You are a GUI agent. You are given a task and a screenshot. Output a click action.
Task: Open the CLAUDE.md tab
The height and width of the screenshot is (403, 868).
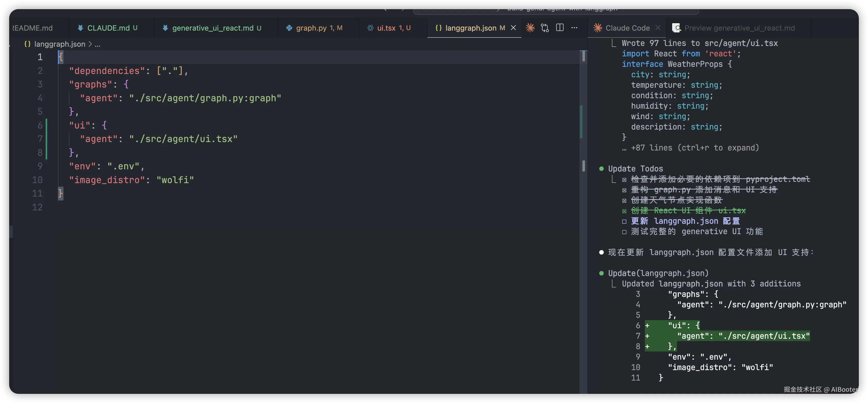(108, 28)
